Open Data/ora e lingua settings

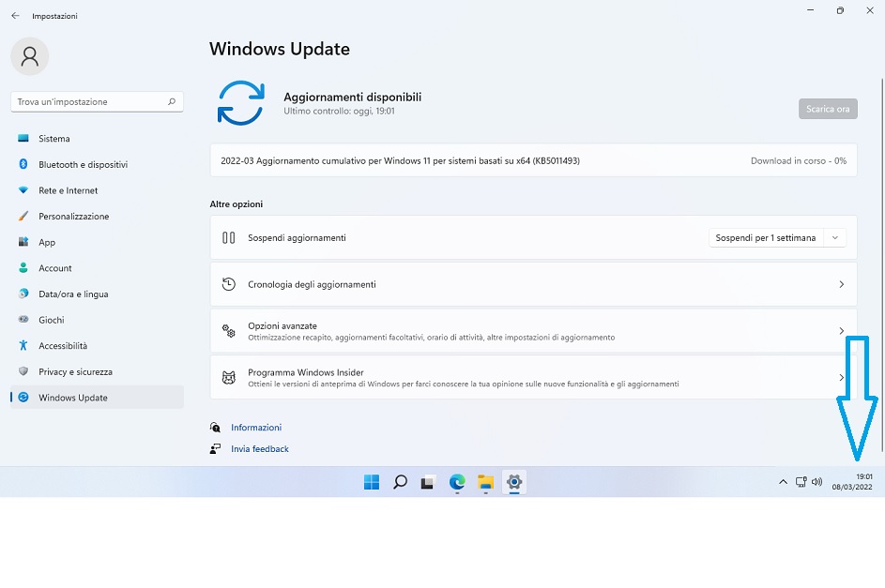pyautogui.click(x=97, y=294)
